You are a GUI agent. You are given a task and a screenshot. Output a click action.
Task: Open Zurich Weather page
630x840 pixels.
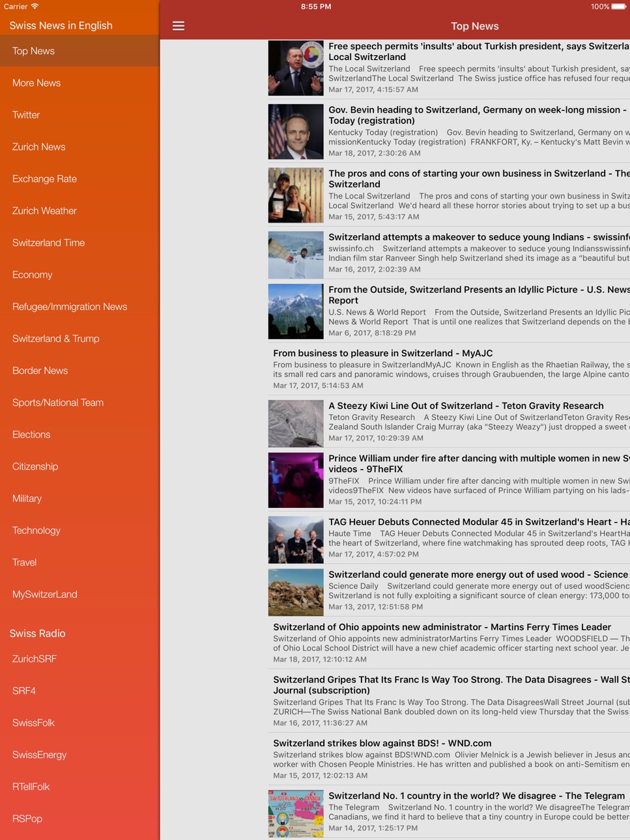79,210
